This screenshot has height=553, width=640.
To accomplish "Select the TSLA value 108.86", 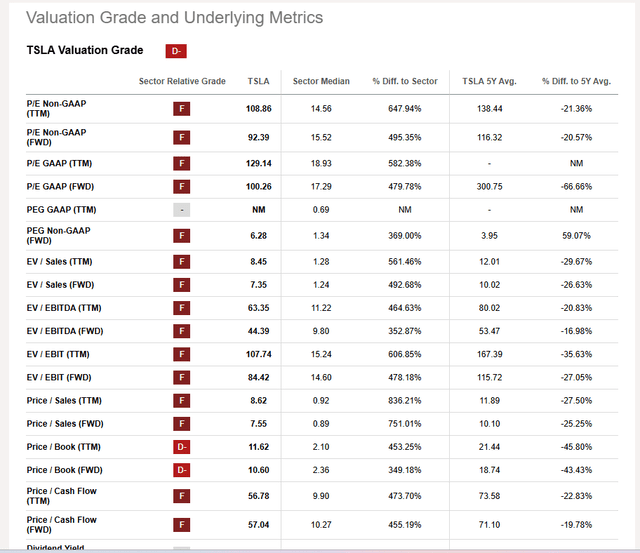I will click(x=258, y=109).
